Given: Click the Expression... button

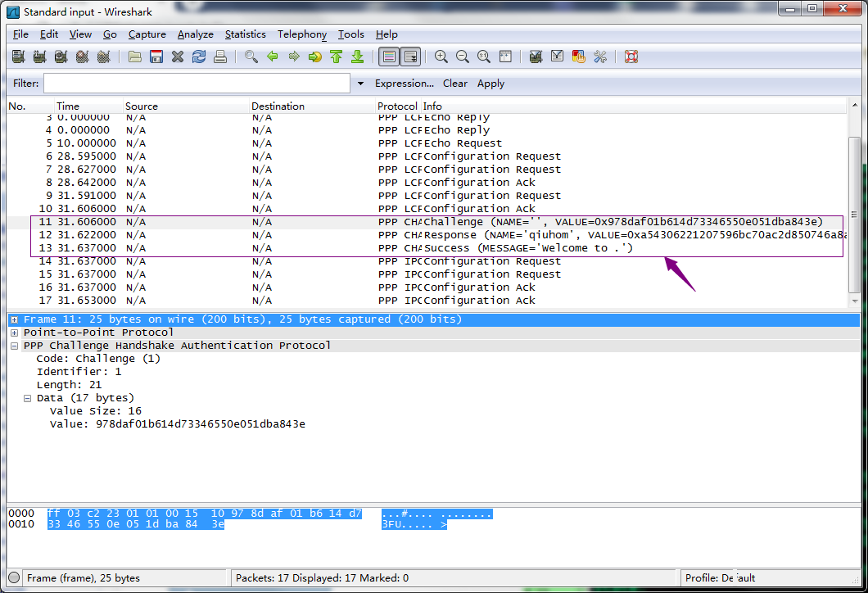Looking at the screenshot, I should pos(404,84).
